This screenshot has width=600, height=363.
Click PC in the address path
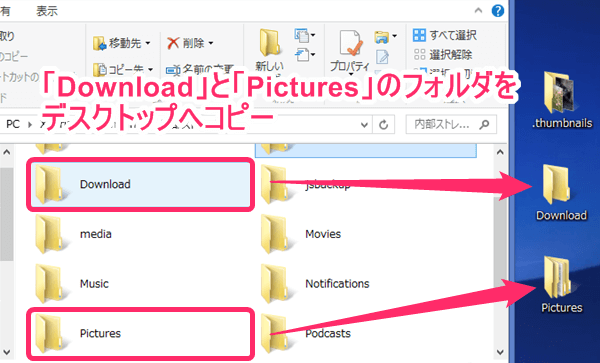pyautogui.click(x=13, y=124)
